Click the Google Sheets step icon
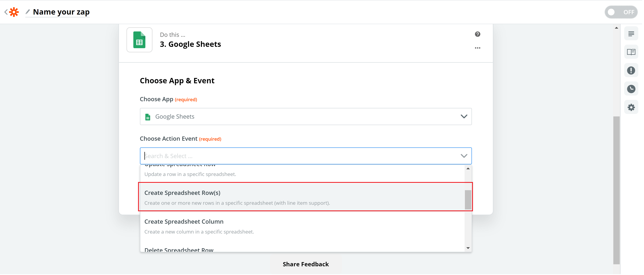 click(140, 40)
